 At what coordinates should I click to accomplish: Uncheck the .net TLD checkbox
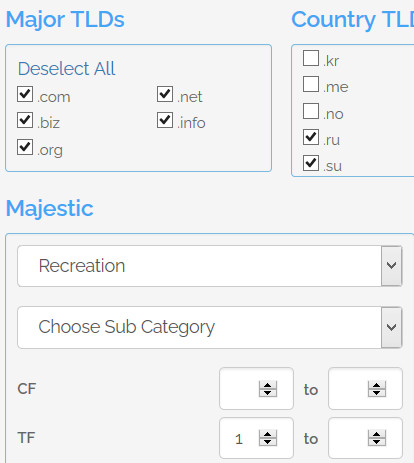click(x=165, y=94)
